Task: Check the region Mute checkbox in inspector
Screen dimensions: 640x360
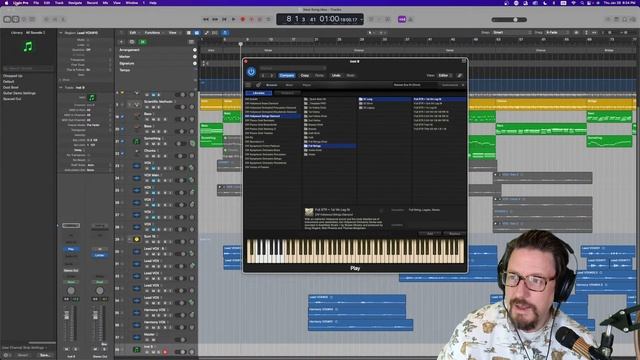Action: click(x=88, y=40)
